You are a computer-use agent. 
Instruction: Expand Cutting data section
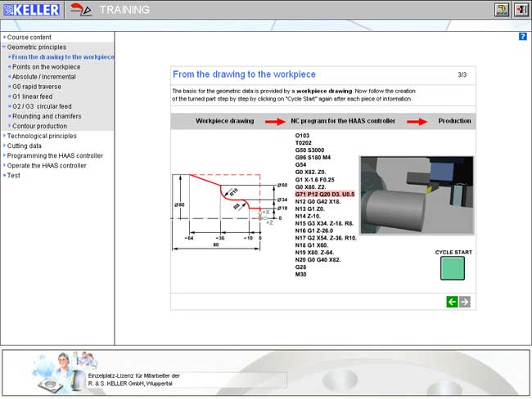(24, 146)
